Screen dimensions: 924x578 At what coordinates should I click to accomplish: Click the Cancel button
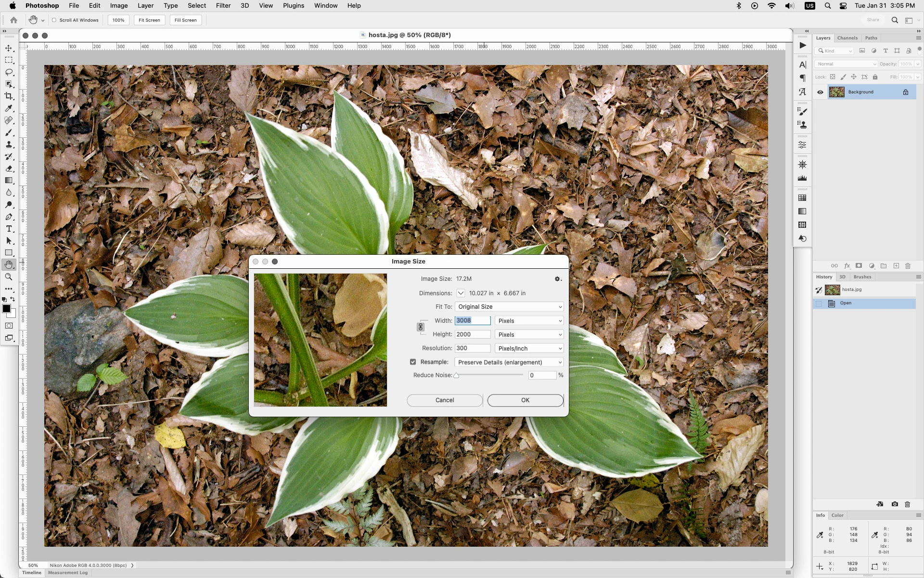444,400
